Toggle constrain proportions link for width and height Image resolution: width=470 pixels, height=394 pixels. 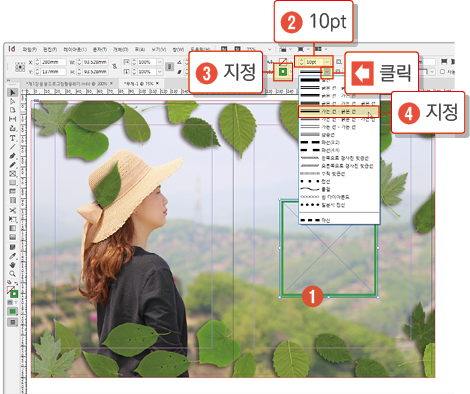click(x=115, y=67)
